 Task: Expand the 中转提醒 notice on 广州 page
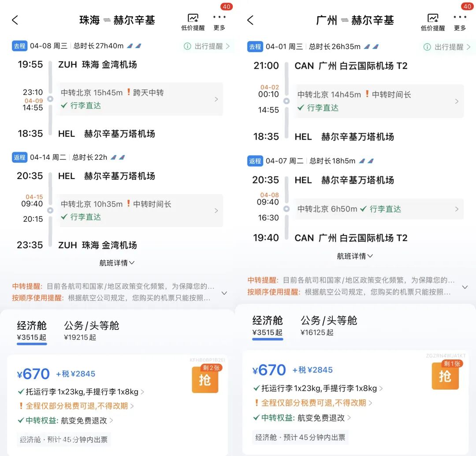coord(465,286)
